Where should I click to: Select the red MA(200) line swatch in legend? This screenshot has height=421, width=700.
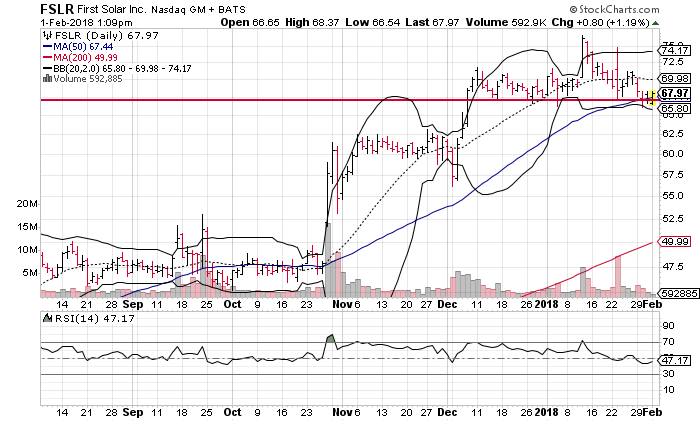pos(47,58)
